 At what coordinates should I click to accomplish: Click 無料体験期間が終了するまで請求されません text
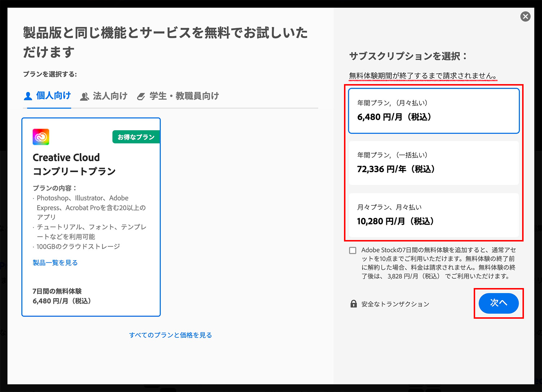tap(423, 76)
